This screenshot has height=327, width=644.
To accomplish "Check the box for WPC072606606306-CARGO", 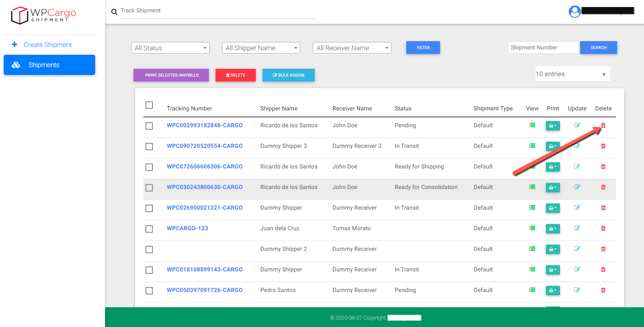I will (149, 167).
